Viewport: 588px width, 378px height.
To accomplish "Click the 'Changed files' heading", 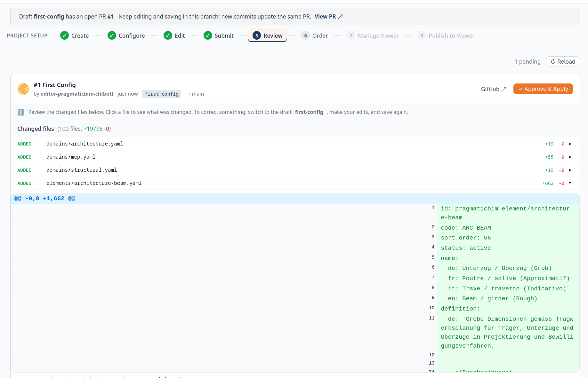I will pyautogui.click(x=36, y=129).
